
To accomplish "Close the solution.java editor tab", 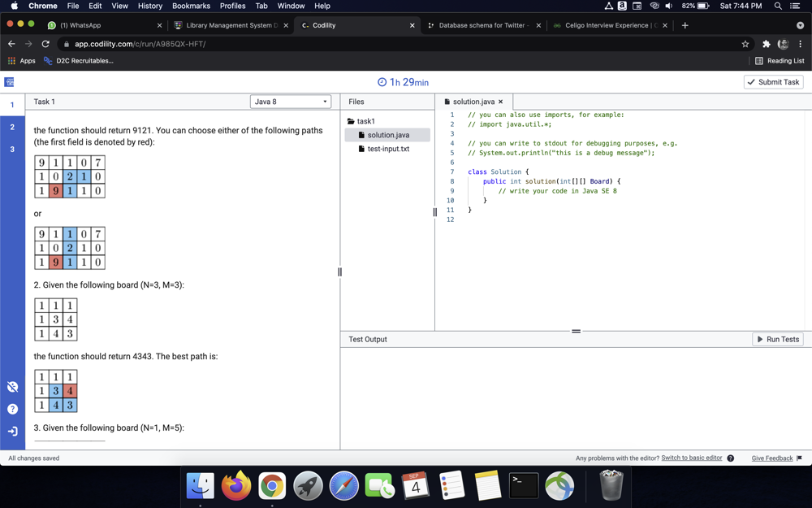I will coord(500,102).
